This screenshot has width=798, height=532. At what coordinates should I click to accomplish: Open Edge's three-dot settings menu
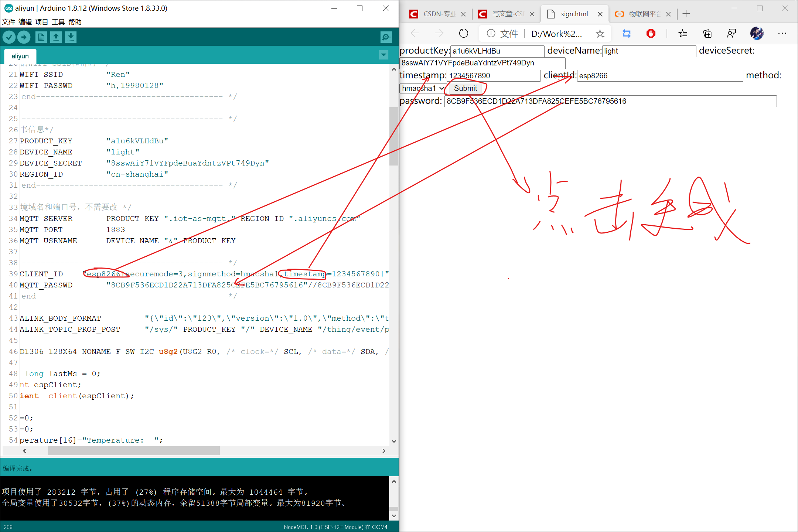click(x=782, y=33)
